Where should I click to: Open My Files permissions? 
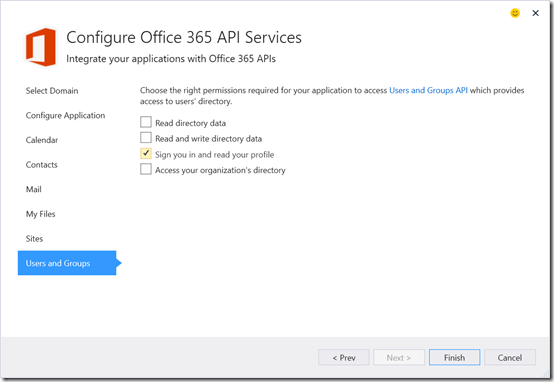(x=41, y=214)
